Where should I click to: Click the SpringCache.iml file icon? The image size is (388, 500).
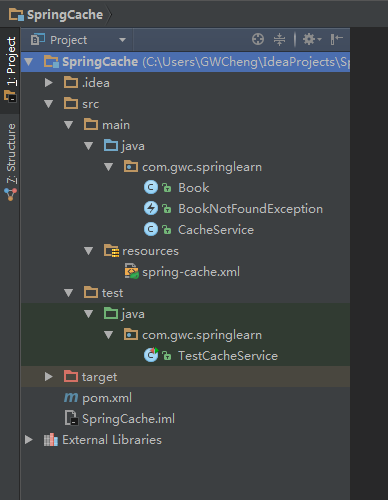point(71,418)
